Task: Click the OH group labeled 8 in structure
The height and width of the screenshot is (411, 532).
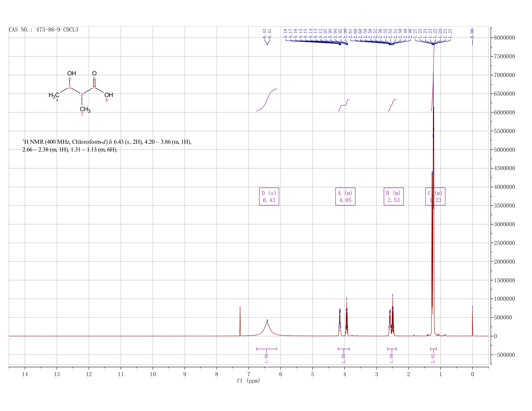Action: (72, 74)
